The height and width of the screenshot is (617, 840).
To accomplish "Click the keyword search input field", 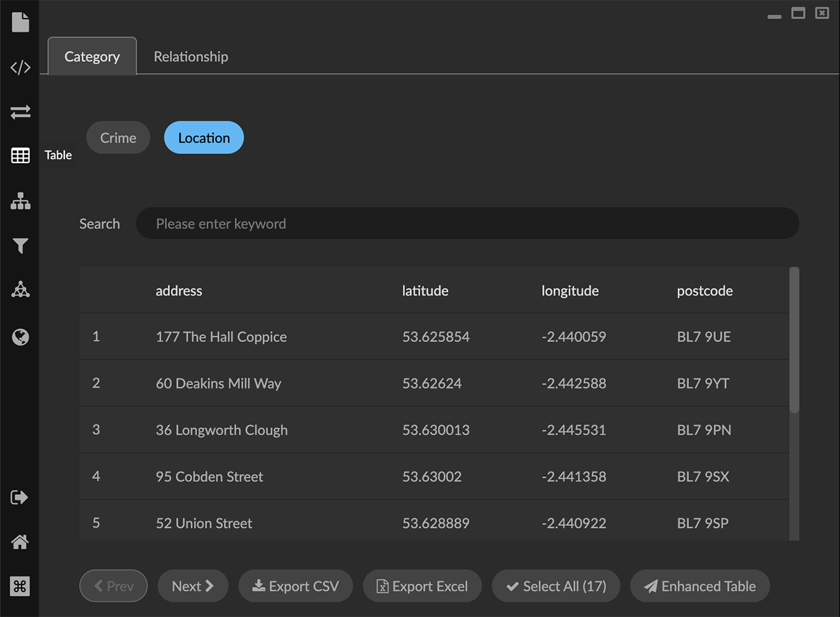I will (x=467, y=224).
